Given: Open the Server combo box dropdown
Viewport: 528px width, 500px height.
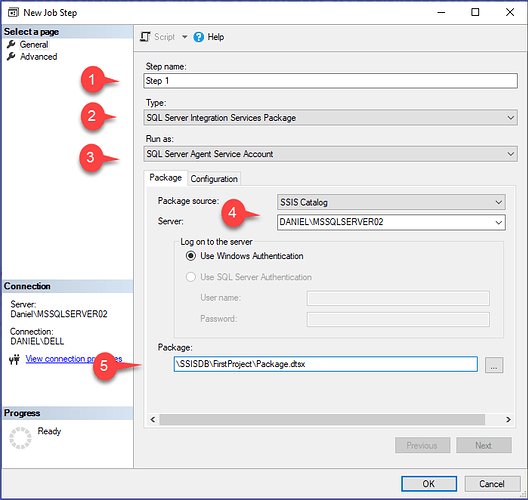Looking at the screenshot, I should (x=498, y=222).
